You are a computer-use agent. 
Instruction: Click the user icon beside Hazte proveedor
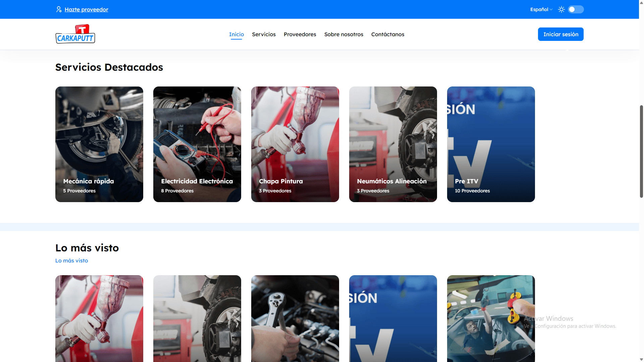59,9
